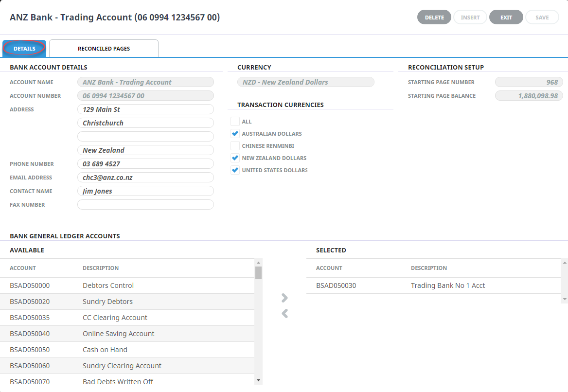568x392 pixels.
Task: Select Sundry Clearing Account row
Action: [127, 366]
